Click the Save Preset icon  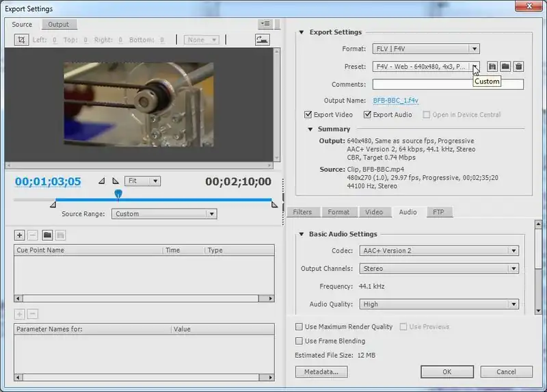tap(492, 66)
